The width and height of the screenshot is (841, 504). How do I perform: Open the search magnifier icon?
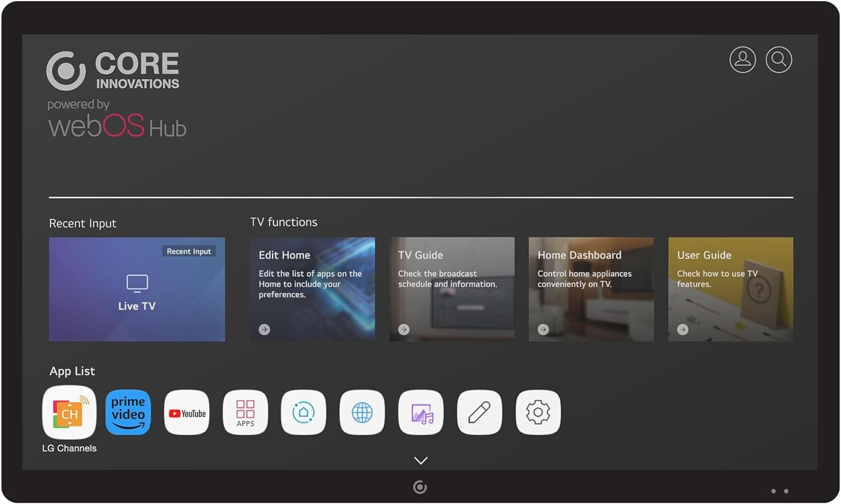pos(779,59)
